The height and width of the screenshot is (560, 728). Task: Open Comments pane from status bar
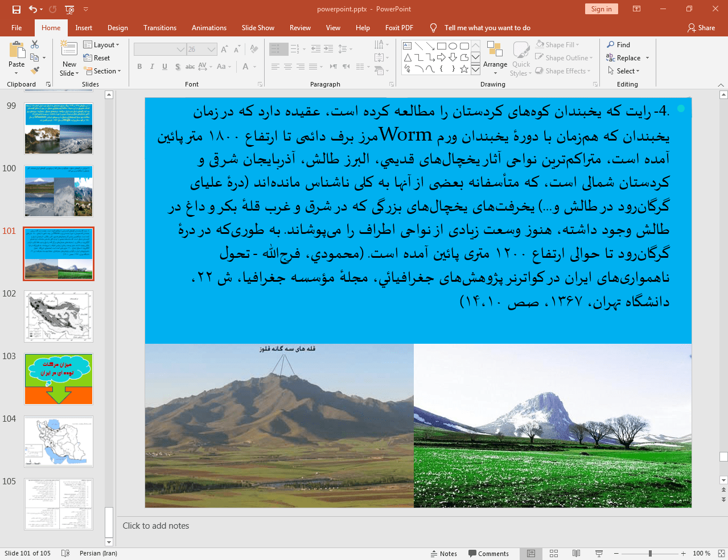click(x=489, y=554)
